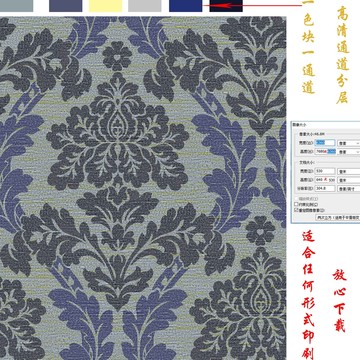Uncheck the Resample Image checkbox

coord(296,210)
